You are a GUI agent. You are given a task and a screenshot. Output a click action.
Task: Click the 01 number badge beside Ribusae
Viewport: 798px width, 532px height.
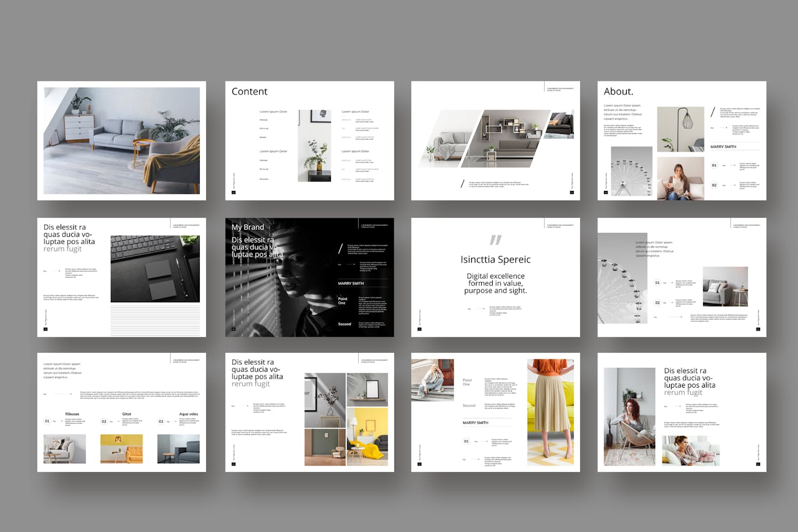point(47,421)
